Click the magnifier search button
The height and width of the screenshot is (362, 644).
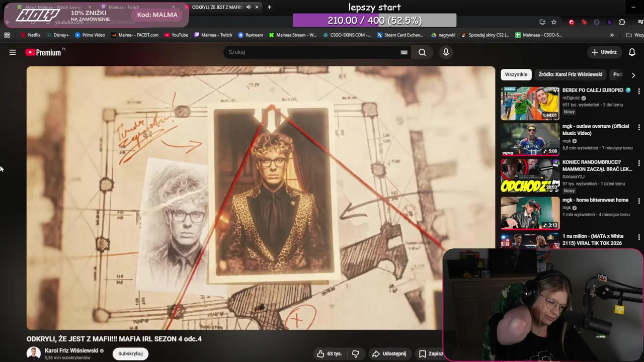[x=422, y=52]
